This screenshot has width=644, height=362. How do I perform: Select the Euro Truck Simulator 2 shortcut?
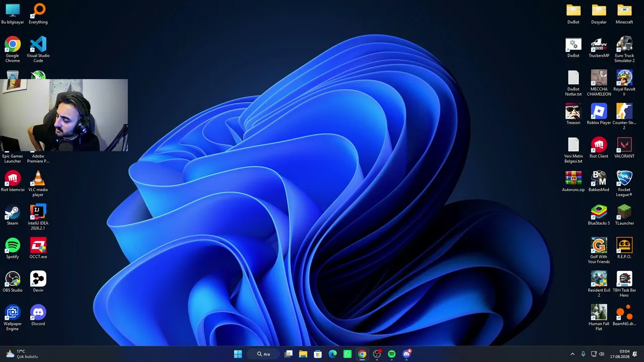pyautogui.click(x=624, y=50)
